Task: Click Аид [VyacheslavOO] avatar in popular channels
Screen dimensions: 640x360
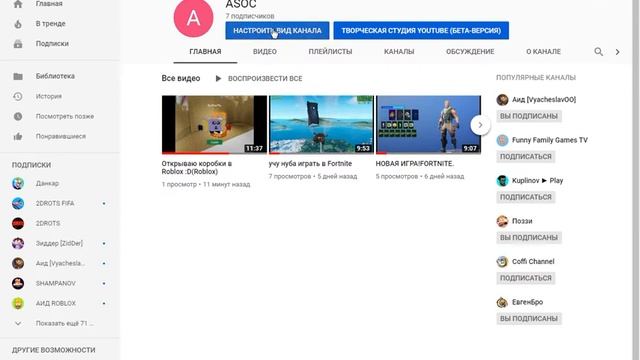Action: (502, 100)
